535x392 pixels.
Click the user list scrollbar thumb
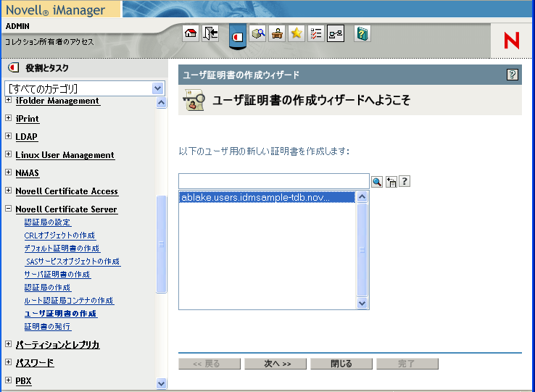[362, 250]
